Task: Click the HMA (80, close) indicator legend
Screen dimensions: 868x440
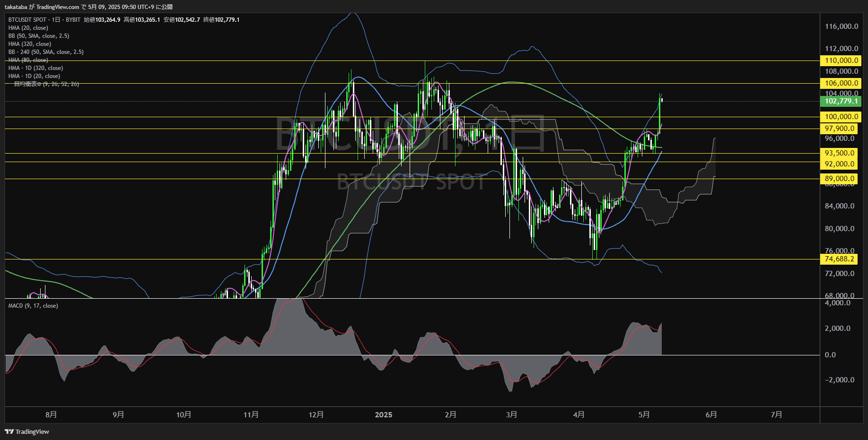Action: (28, 60)
